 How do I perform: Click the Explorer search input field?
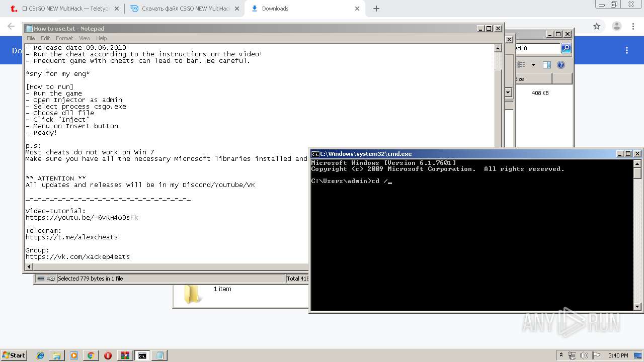coord(537,48)
